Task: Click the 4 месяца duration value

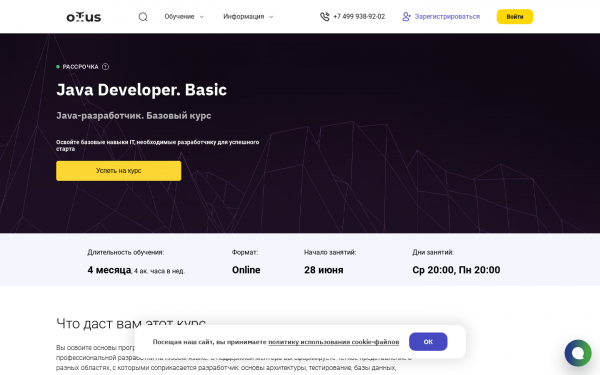Action: pos(109,270)
